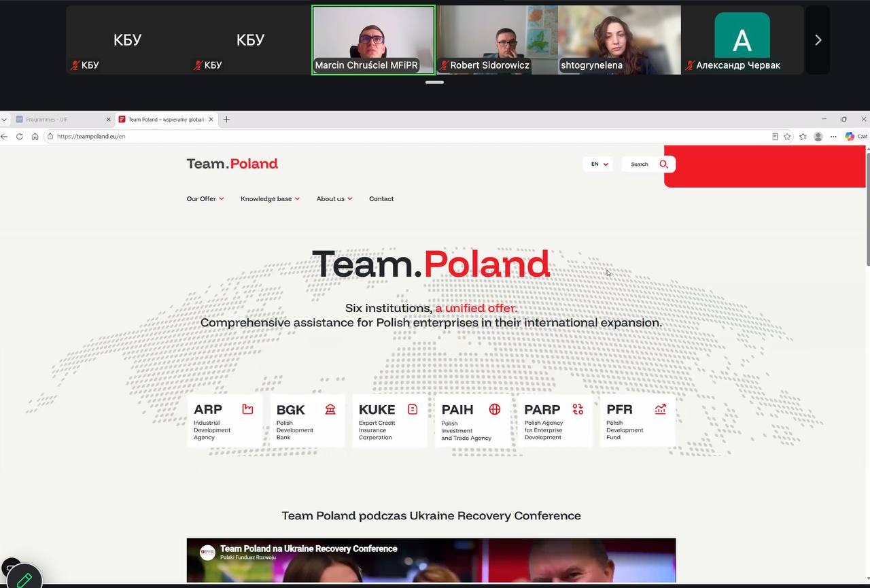Close the Programmes - UIF tab
The image size is (870, 588).
(108, 119)
